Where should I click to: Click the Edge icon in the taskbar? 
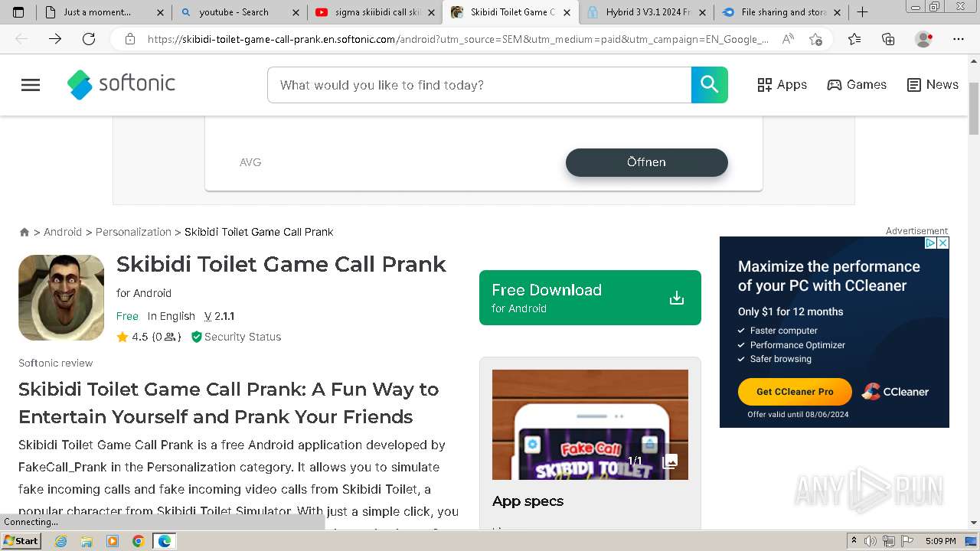tap(165, 541)
